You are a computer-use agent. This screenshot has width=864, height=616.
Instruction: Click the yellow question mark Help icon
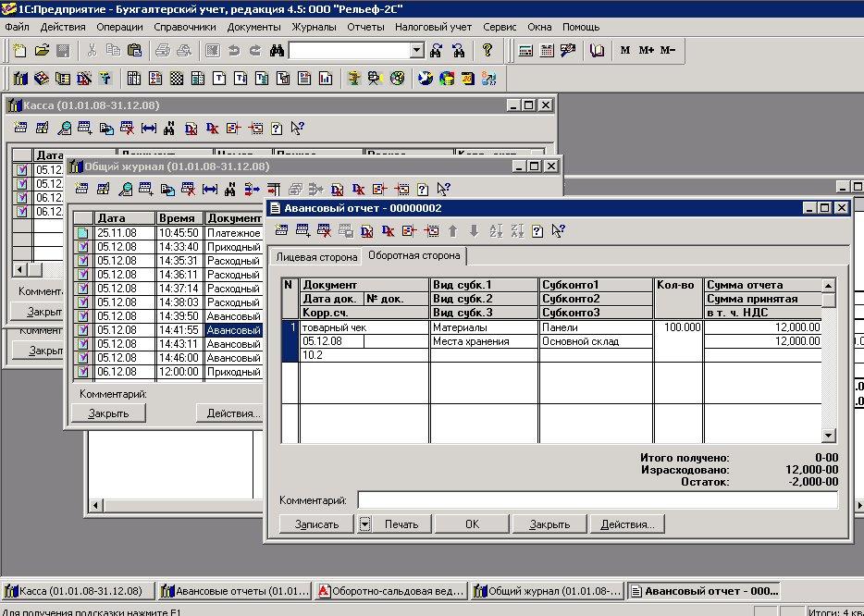488,51
